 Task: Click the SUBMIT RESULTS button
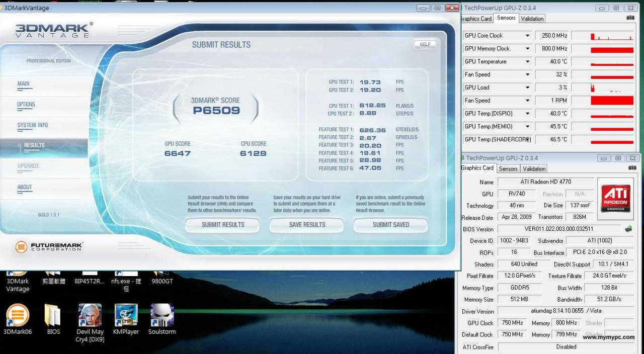click(x=223, y=225)
